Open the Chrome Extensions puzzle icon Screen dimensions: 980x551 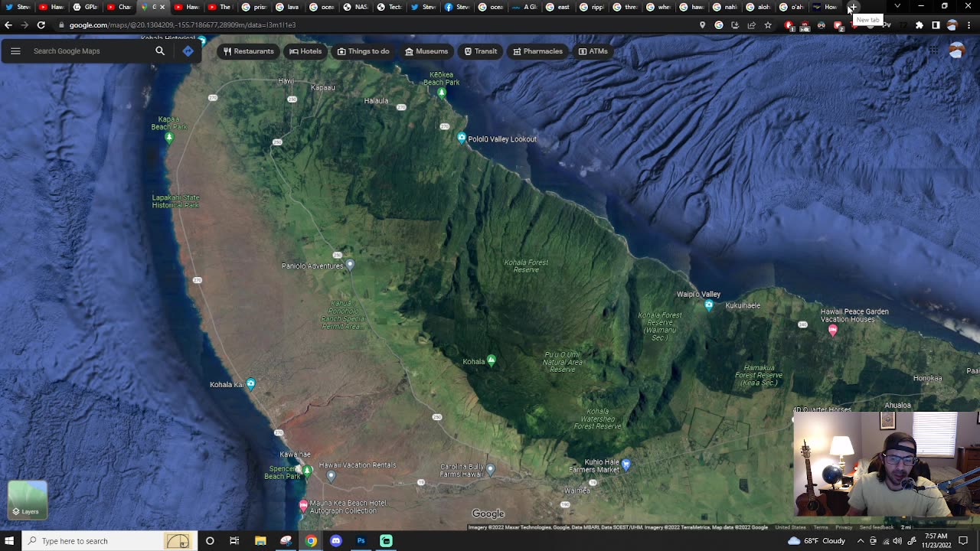pos(920,25)
